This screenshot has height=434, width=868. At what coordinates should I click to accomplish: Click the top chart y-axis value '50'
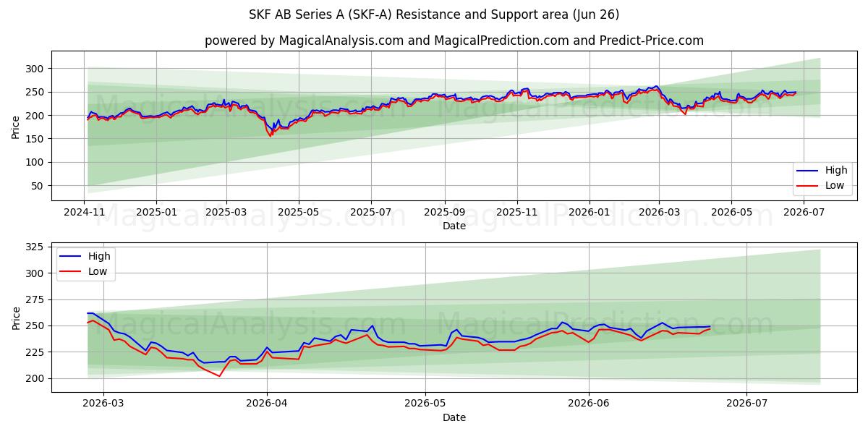[39, 186]
